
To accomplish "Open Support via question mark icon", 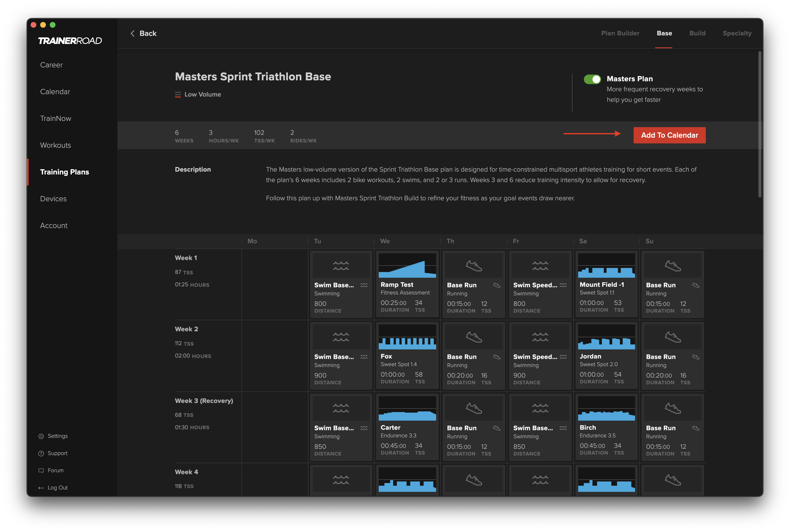I will click(x=41, y=454).
